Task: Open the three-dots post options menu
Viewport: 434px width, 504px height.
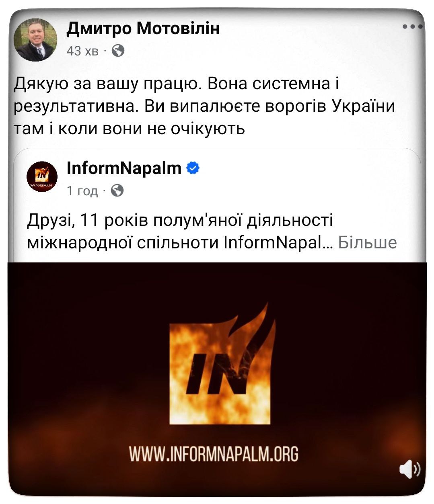Action: (413, 27)
